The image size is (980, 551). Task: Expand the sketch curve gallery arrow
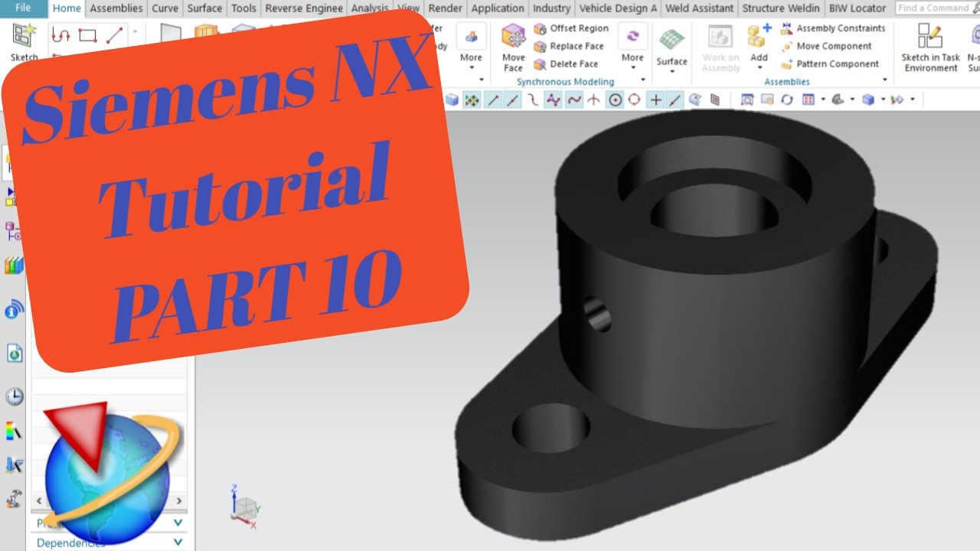(x=136, y=32)
